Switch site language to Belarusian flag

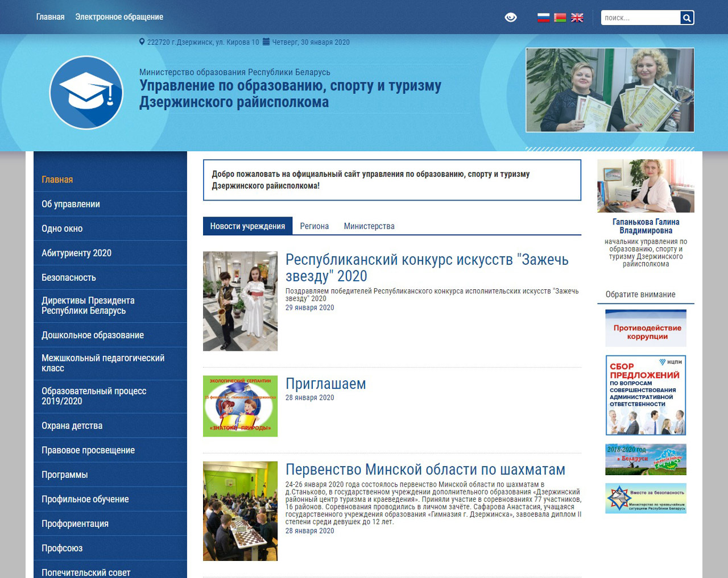(x=560, y=18)
